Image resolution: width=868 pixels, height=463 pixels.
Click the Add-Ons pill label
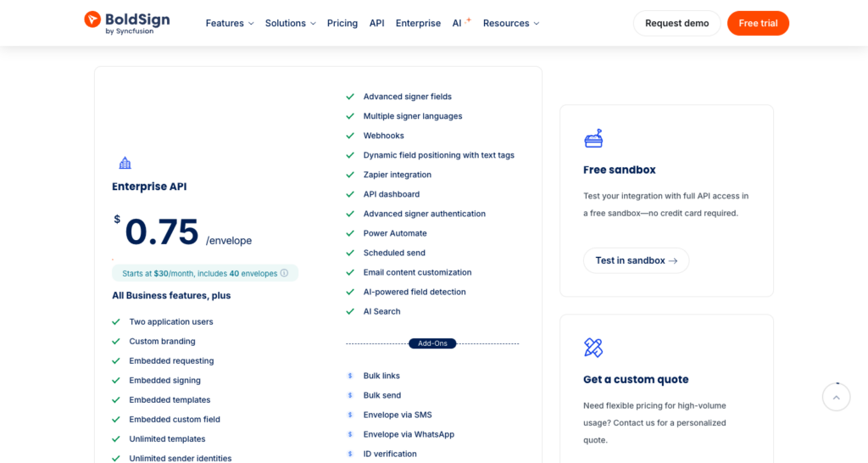432,343
